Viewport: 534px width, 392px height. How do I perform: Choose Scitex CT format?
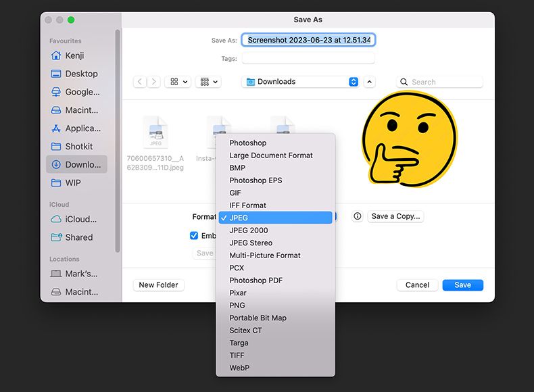point(275,330)
